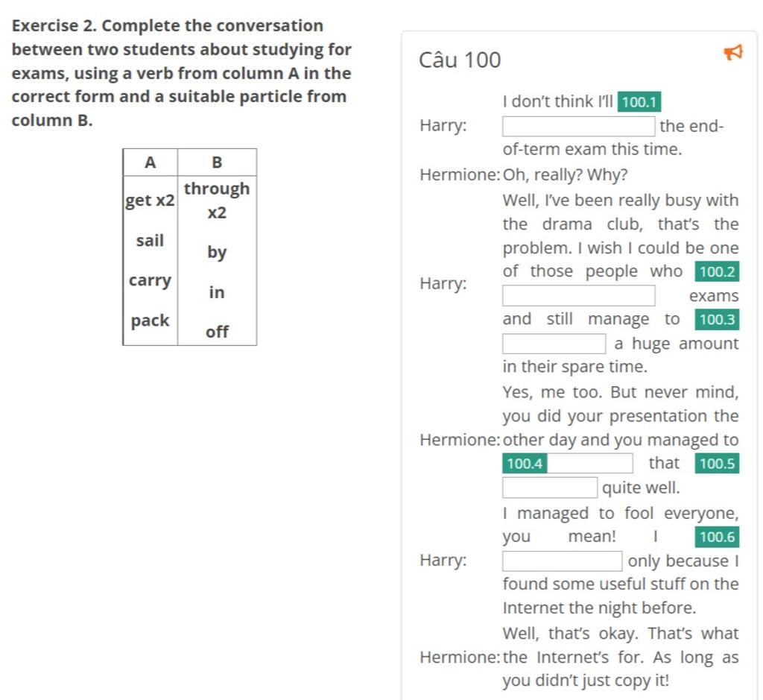The width and height of the screenshot is (763, 700).
Task: Focus the blank 100.2 input before 'exams'
Action: pos(579,296)
